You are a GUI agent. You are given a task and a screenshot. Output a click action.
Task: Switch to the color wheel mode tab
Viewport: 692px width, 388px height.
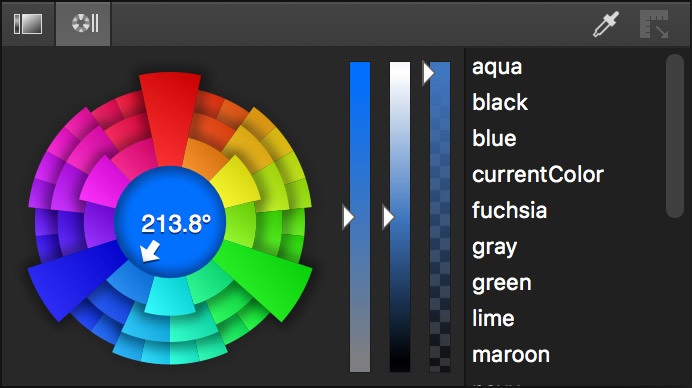(x=83, y=24)
